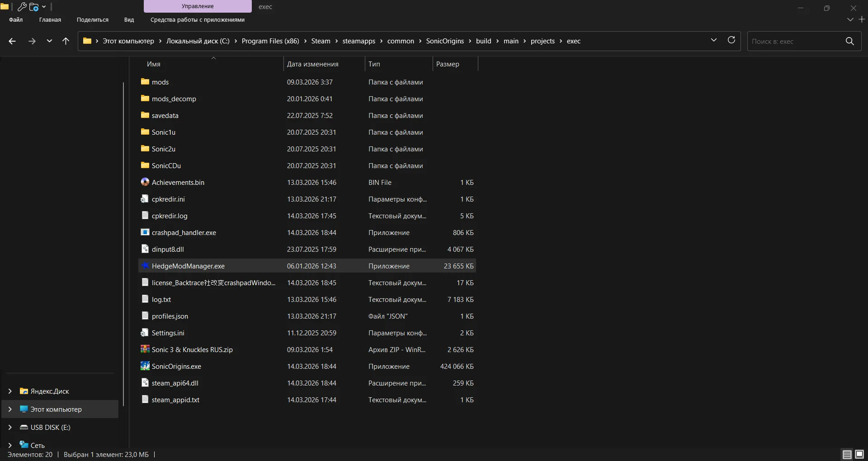Click the SonicCDu folder icon

(x=145, y=165)
